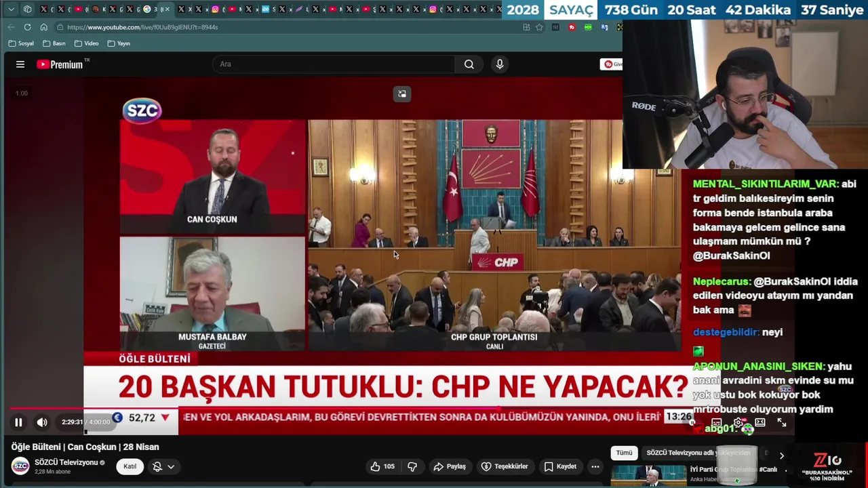The height and width of the screenshot is (488, 868).
Task: Join channel with Katıl button
Action: point(130,466)
